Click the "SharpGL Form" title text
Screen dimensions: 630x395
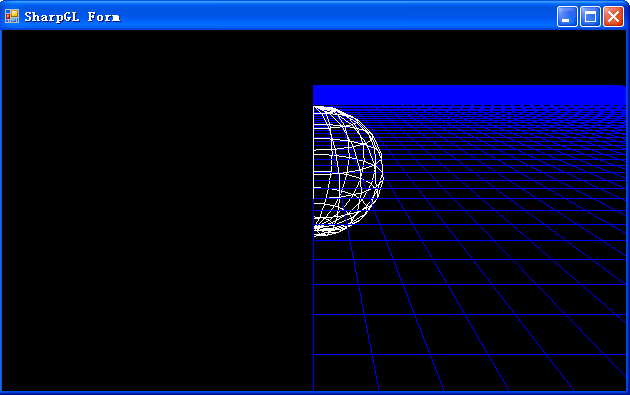72,17
